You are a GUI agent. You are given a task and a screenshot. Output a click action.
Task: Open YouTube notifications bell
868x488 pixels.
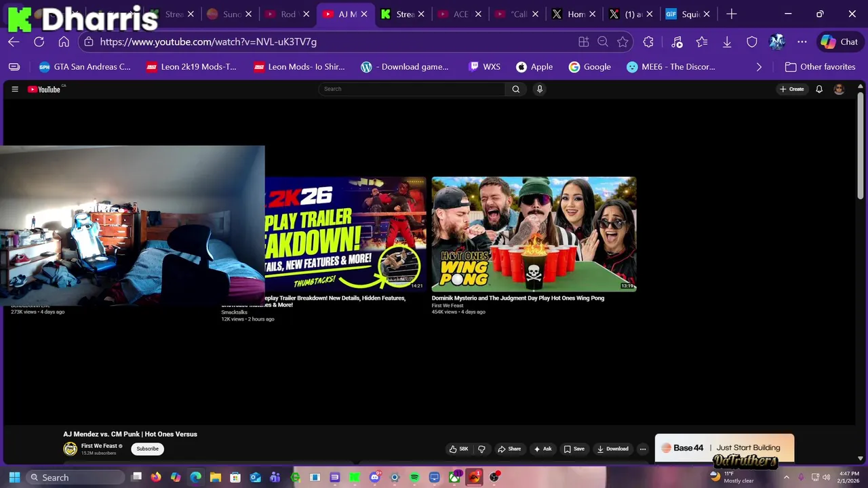coord(819,89)
